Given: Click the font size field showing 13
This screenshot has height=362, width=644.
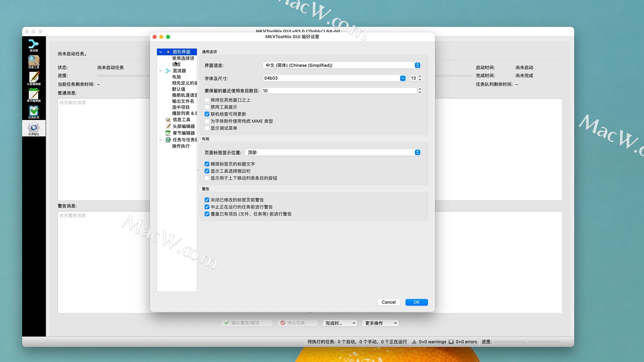Looking at the screenshot, I should coord(413,78).
